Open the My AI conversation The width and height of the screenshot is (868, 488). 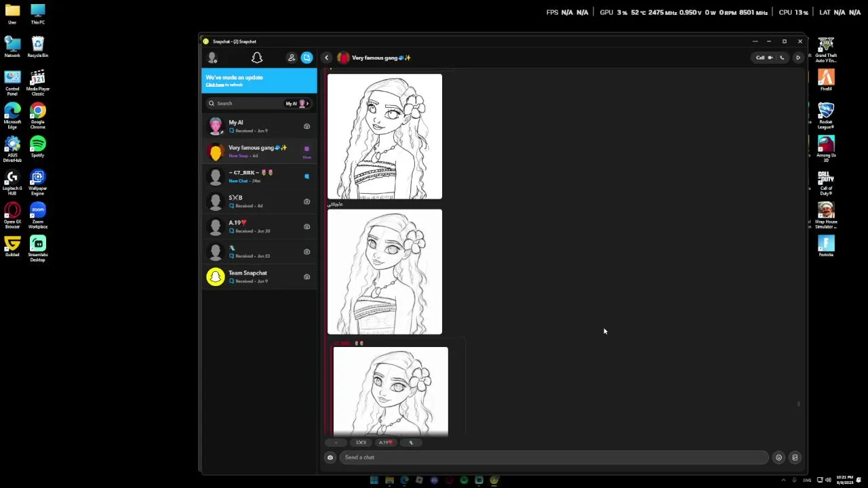(259, 126)
